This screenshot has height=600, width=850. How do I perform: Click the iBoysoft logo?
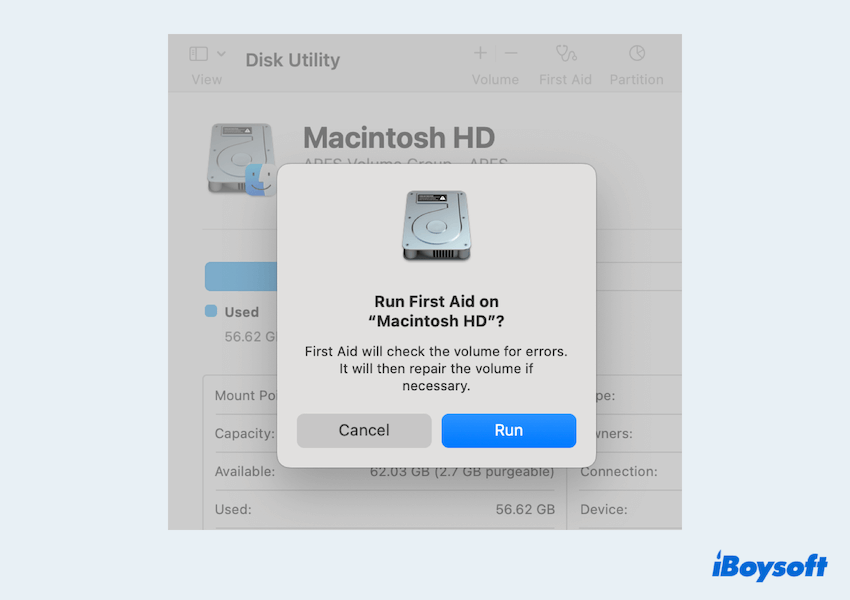click(x=769, y=566)
